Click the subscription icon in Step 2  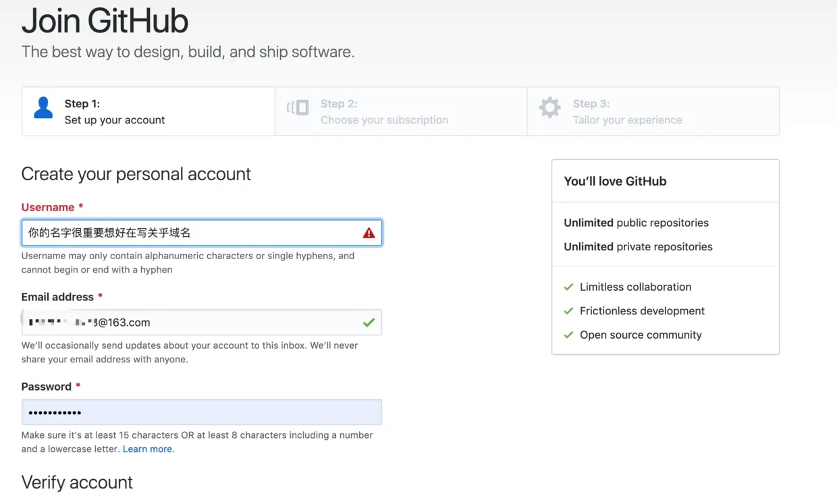tap(298, 107)
